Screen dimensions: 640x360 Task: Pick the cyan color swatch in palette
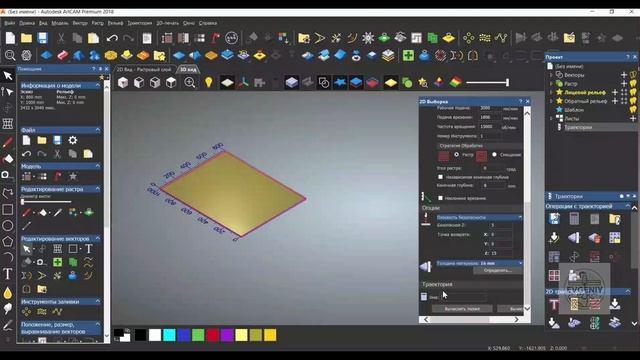tap(169, 335)
